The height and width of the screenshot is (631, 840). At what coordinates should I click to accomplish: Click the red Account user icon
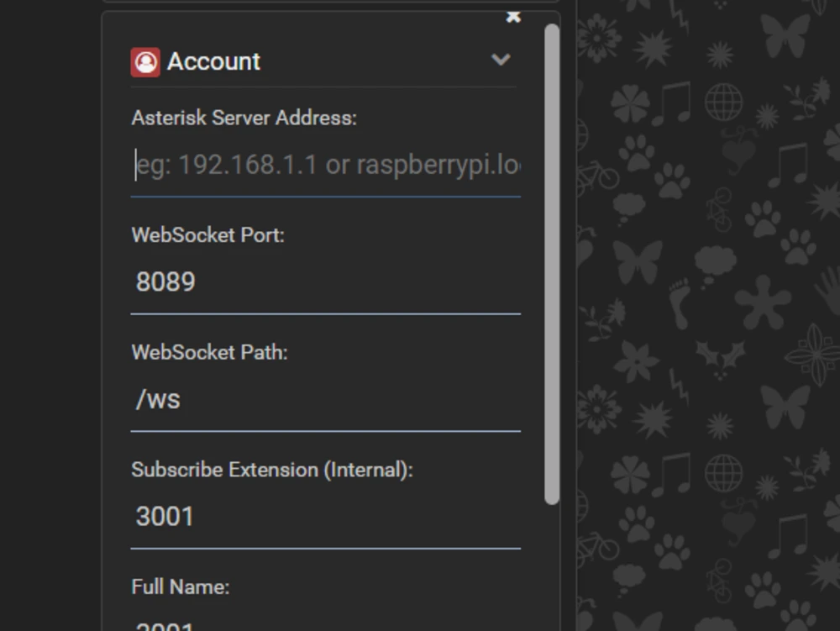coord(145,62)
